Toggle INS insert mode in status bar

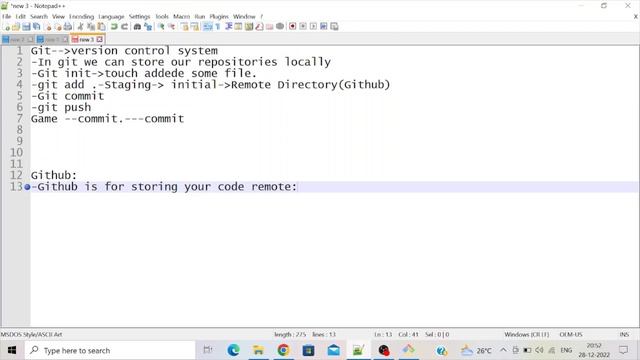click(624, 334)
